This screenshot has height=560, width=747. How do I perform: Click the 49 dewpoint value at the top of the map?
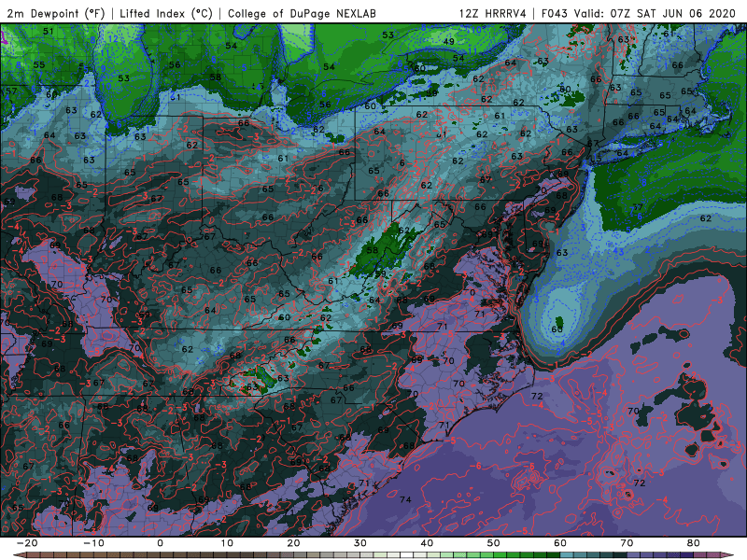click(449, 41)
